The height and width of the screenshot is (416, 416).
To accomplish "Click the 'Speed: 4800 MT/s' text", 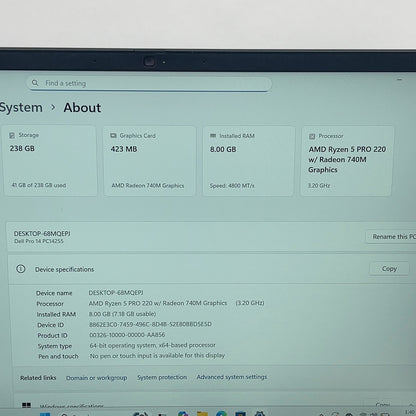I will click(232, 186).
